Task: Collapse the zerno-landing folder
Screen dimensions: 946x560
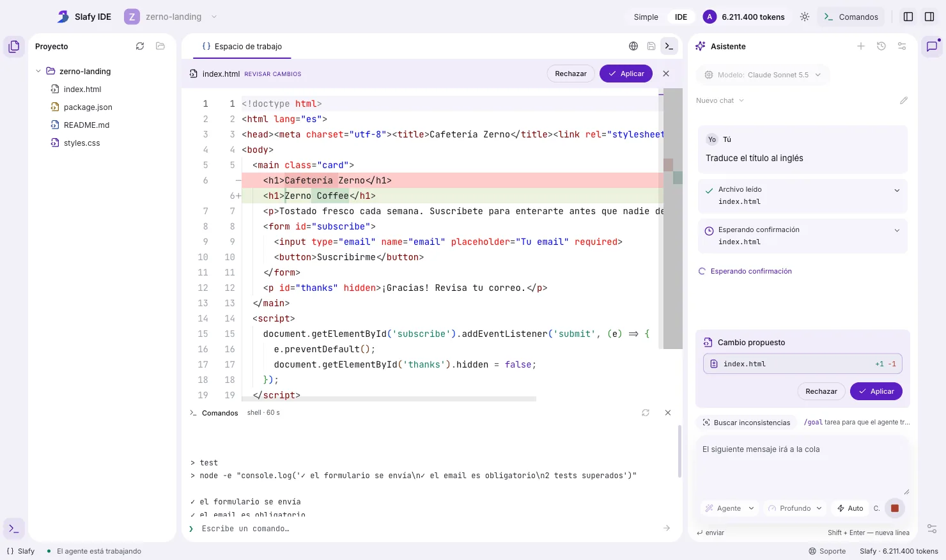Action: [x=38, y=71]
